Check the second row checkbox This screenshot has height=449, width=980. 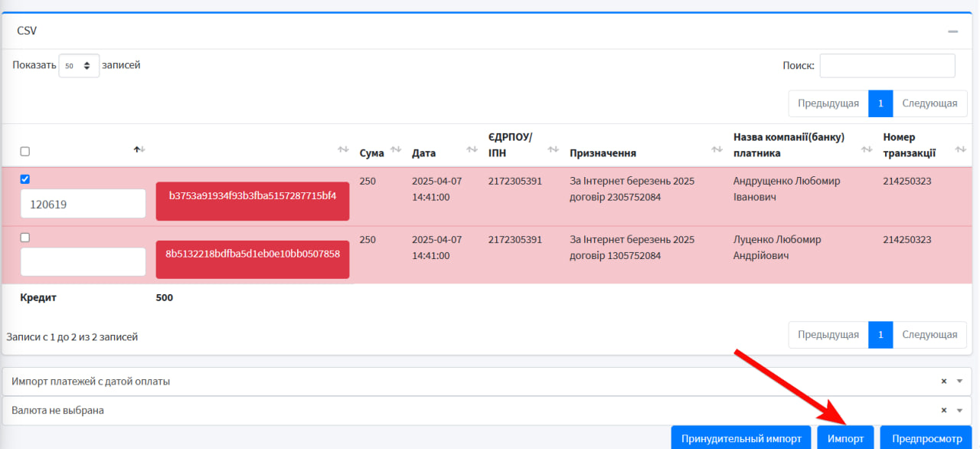24,238
